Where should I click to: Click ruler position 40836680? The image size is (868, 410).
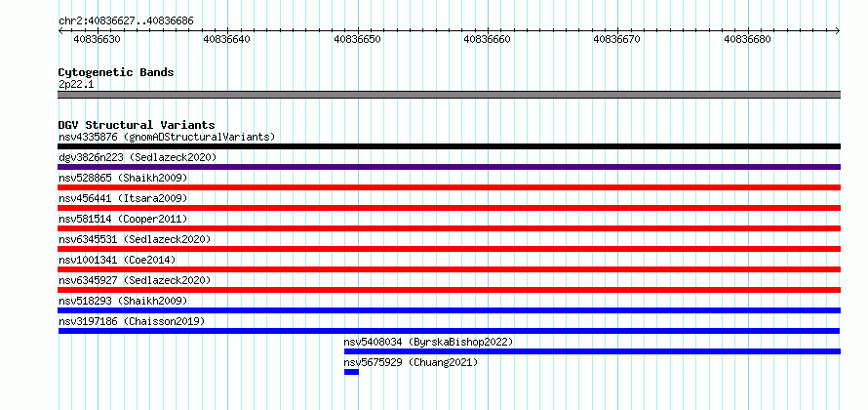click(x=747, y=39)
